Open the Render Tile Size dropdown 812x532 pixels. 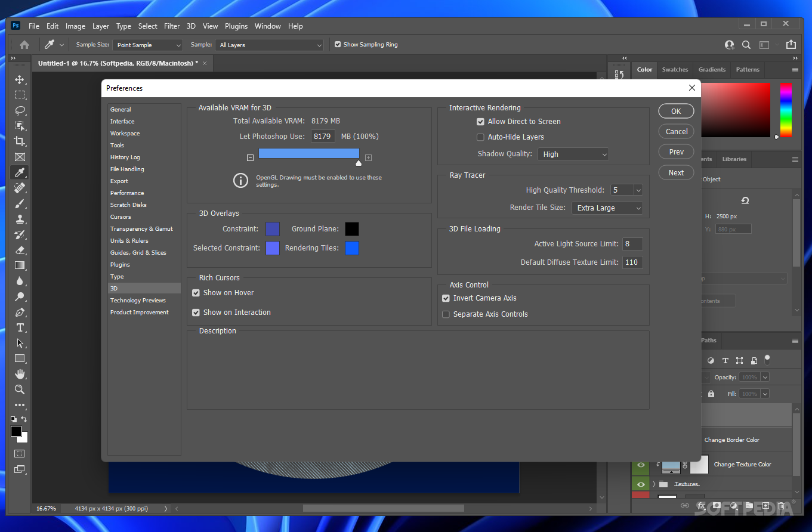pyautogui.click(x=607, y=208)
